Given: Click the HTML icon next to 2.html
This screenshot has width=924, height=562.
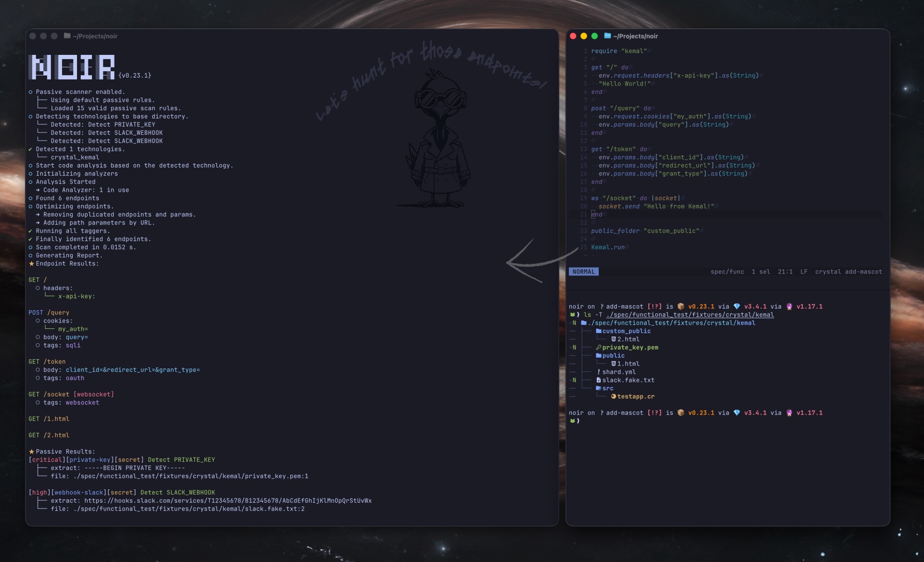Looking at the screenshot, I should (613, 339).
